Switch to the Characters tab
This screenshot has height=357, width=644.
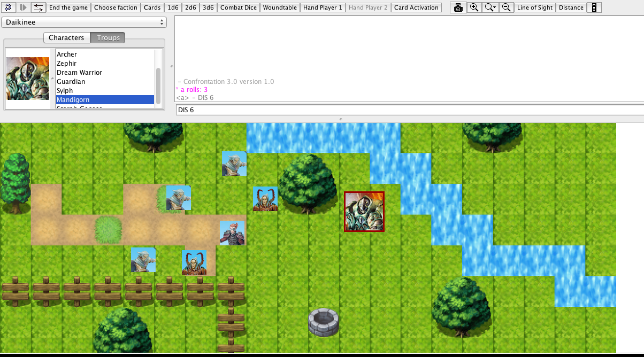tap(66, 37)
